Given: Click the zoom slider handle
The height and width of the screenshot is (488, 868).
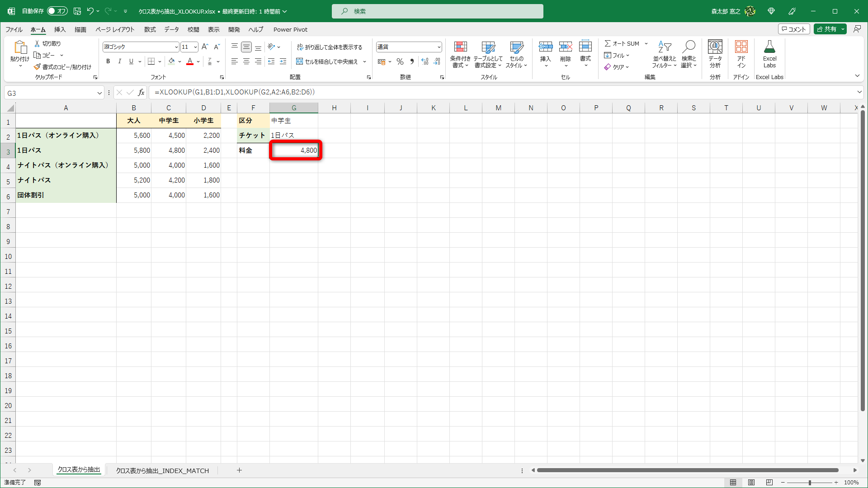Looking at the screenshot, I should tap(810, 483).
